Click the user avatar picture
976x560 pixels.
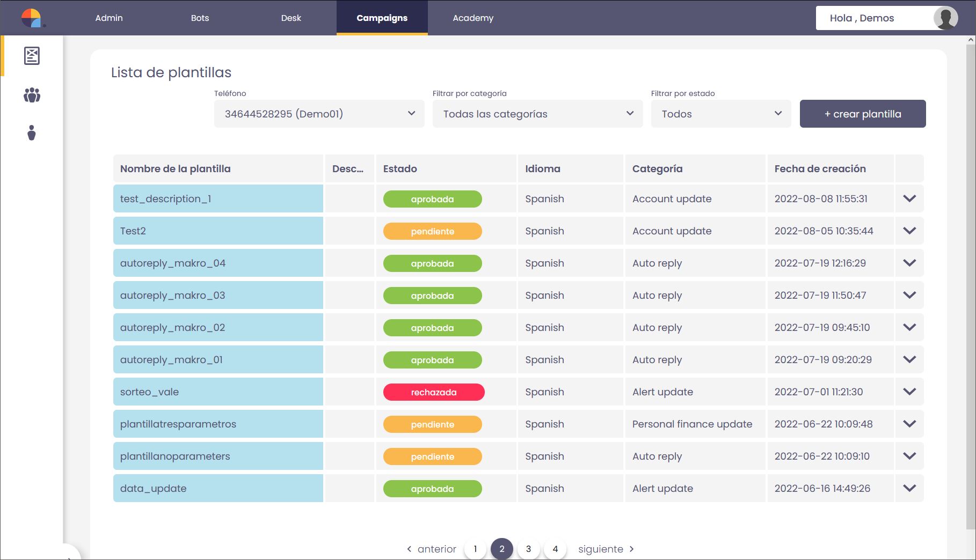(x=945, y=18)
